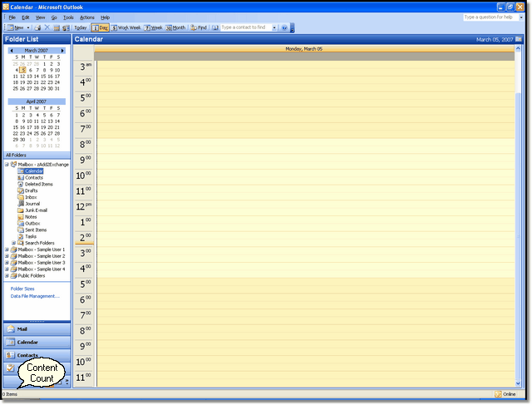Image resolution: width=532 pixels, height=405 pixels.
Task: Click the Monday, March 05 day header
Action: pos(304,49)
